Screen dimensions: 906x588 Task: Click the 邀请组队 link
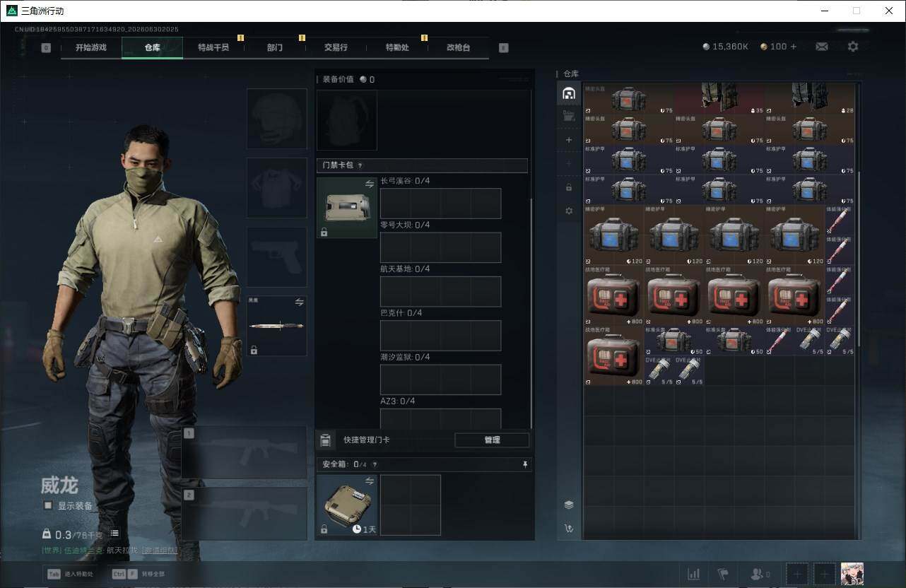click(x=160, y=550)
